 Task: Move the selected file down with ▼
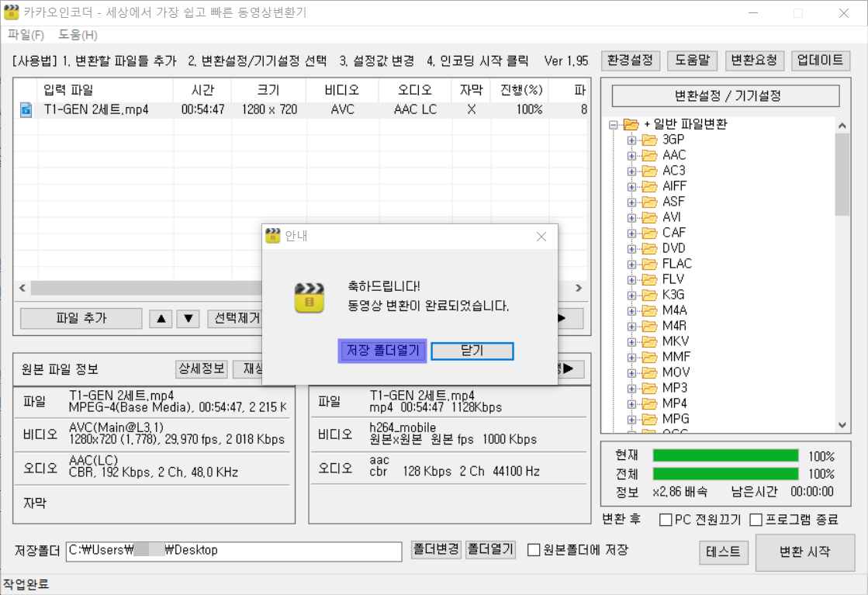pyautogui.click(x=188, y=318)
